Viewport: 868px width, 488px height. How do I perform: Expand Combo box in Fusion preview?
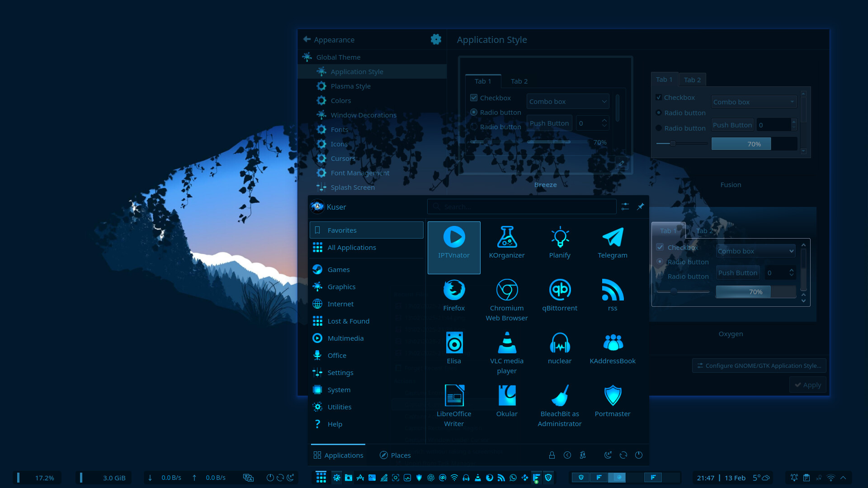[753, 102]
